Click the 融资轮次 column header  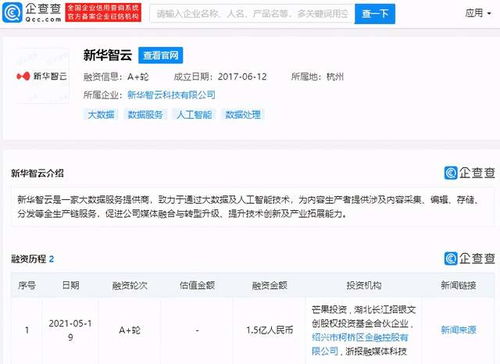coord(130,285)
